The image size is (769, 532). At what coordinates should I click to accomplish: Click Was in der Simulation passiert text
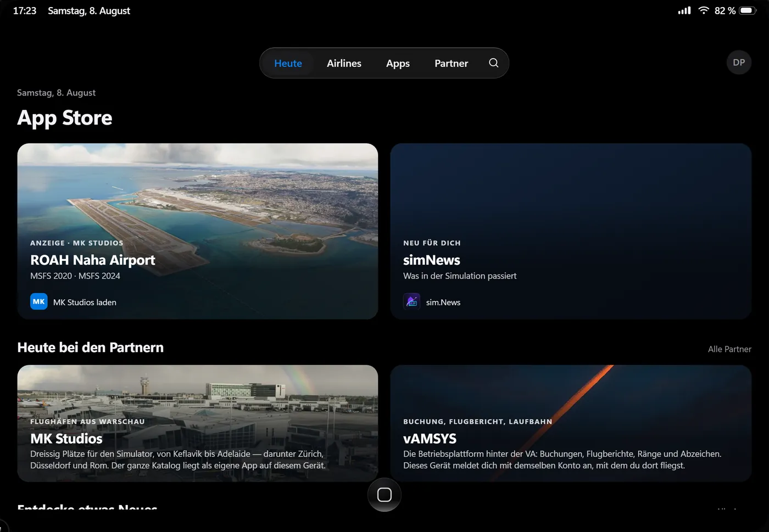460,276
